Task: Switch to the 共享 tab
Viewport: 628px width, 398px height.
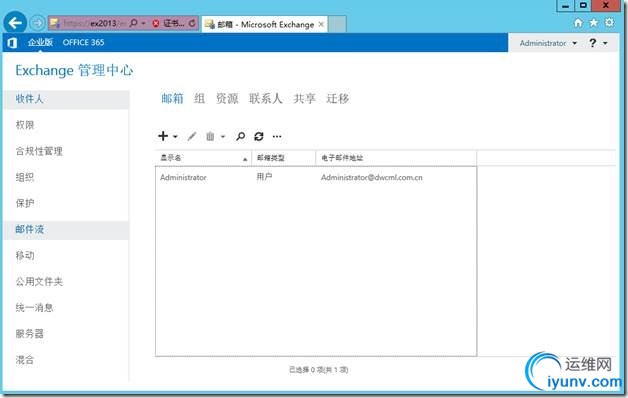Action: click(x=304, y=98)
